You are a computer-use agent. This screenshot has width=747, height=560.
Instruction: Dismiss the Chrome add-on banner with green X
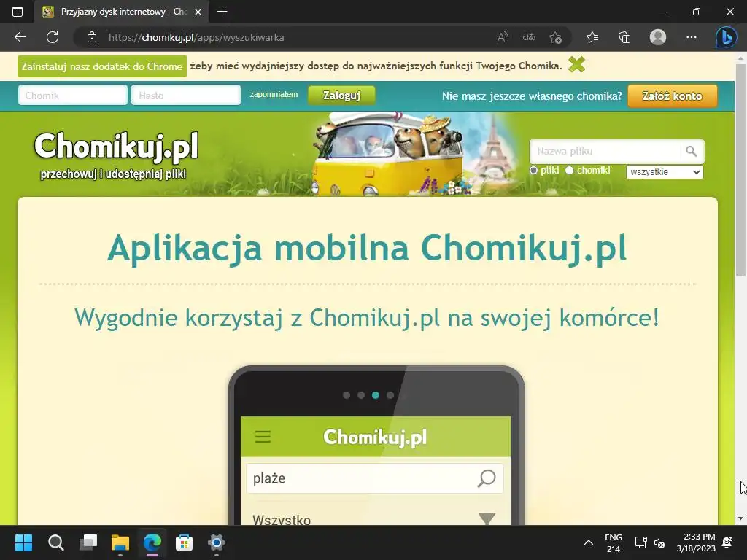coord(576,64)
